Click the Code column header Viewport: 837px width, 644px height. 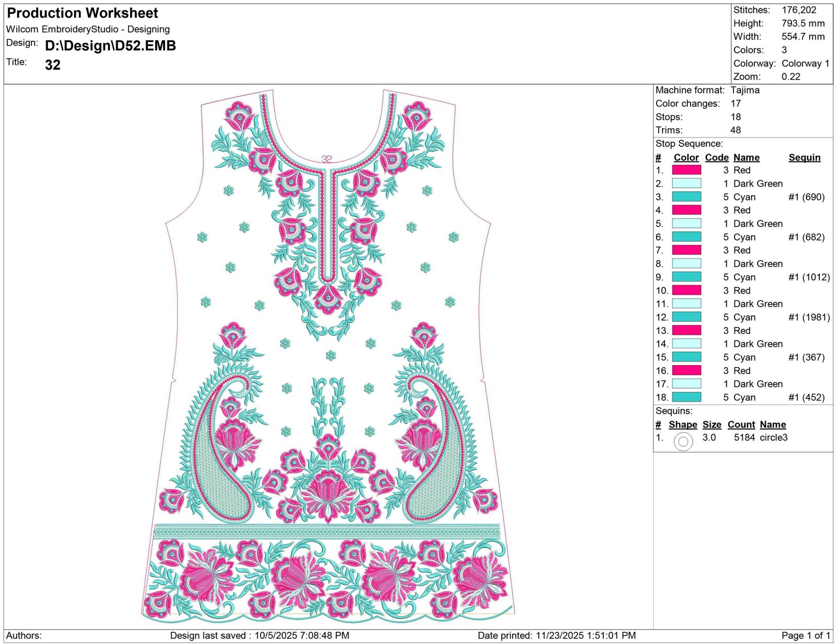pyautogui.click(x=717, y=157)
